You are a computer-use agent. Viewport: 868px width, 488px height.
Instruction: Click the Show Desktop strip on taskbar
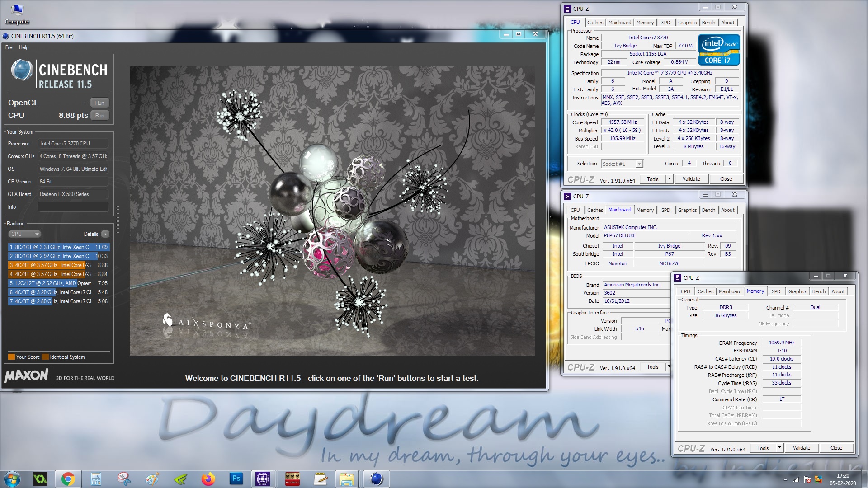pos(864,479)
